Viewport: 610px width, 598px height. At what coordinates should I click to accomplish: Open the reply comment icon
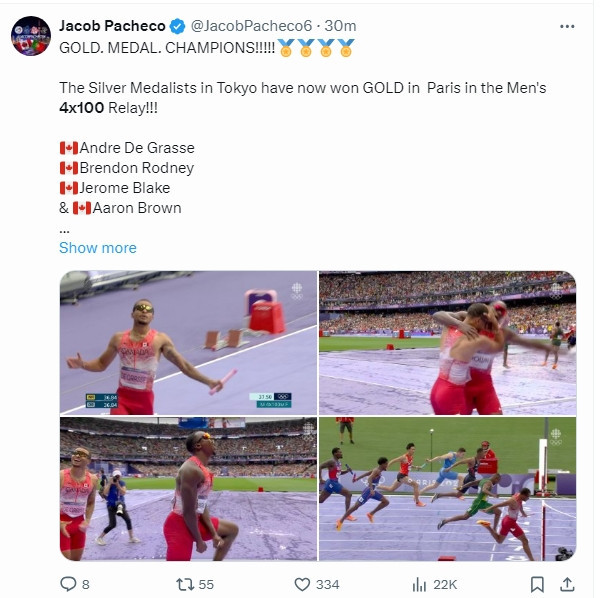click(x=68, y=584)
